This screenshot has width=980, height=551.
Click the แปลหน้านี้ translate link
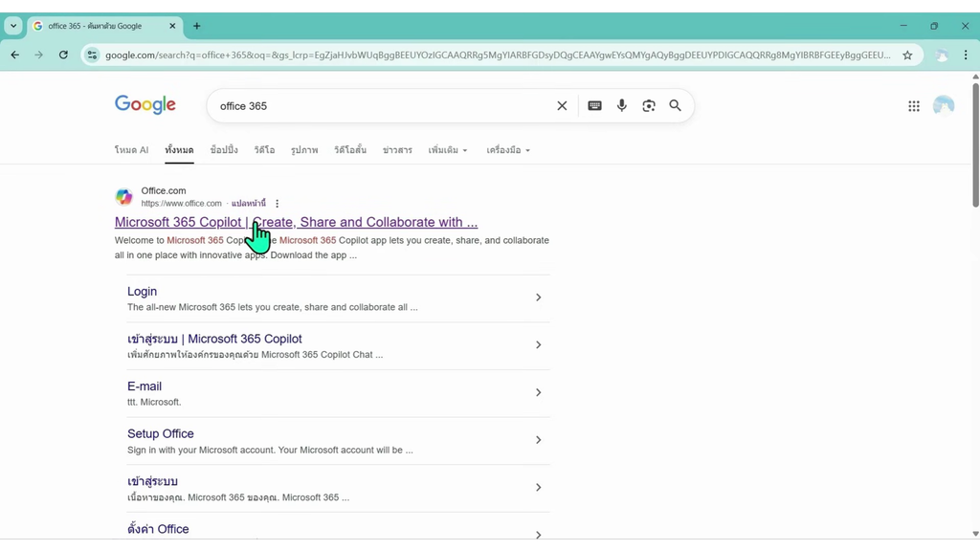tap(248, 204)
